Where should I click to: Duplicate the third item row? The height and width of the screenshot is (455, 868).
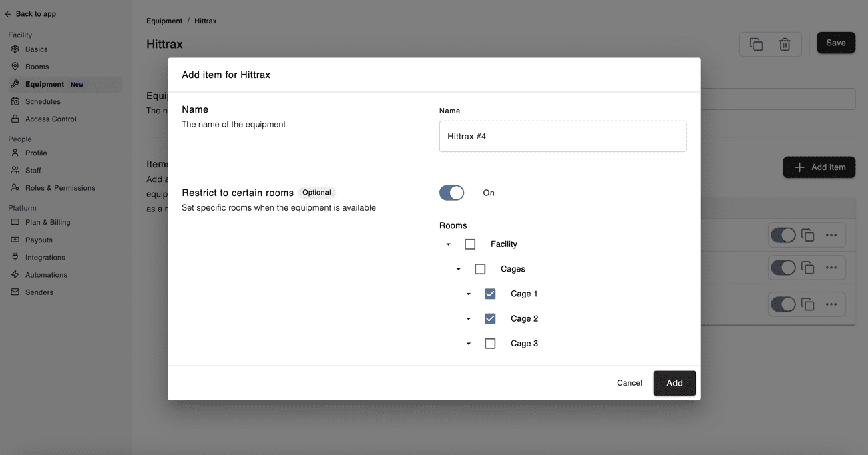tap(807, 304)
